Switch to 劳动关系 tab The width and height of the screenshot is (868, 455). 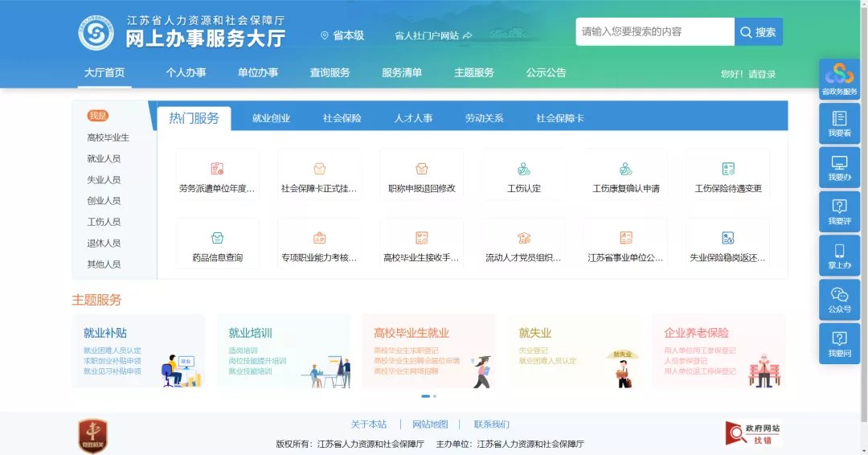click(x=485, y=118)
